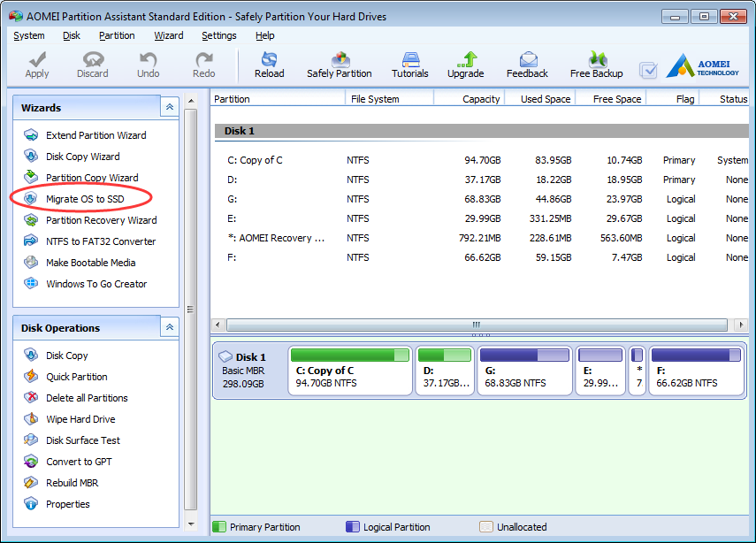Select the G: partition row in the list

[x=481, y=199]
